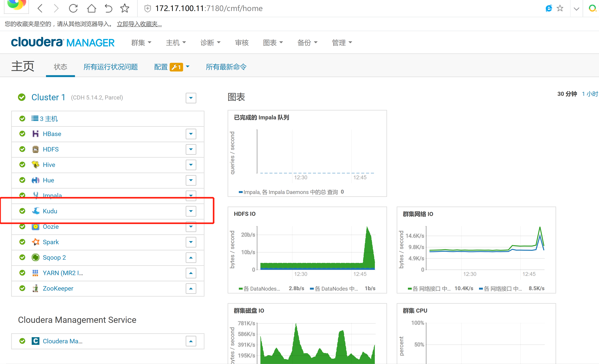The image size is (599, 364).
Task: Open the 诊断 menu
Action: click(210, 43)
